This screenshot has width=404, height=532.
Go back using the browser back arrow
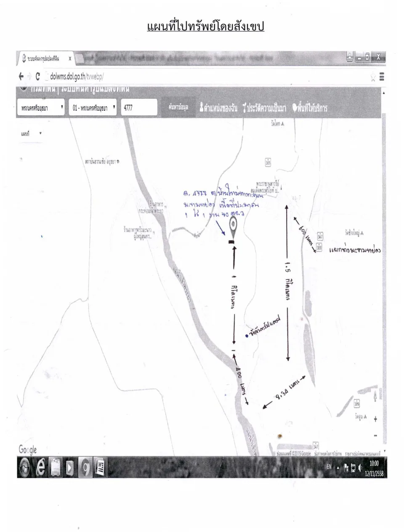(21, 76)
